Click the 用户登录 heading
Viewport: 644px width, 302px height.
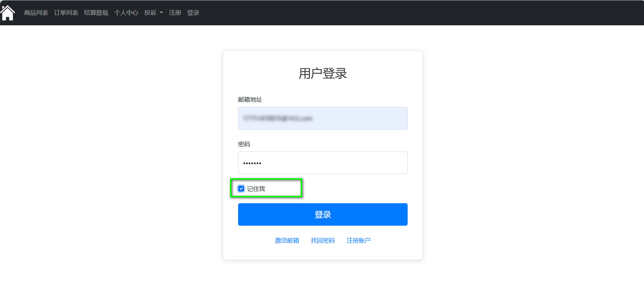coord(323,73)
